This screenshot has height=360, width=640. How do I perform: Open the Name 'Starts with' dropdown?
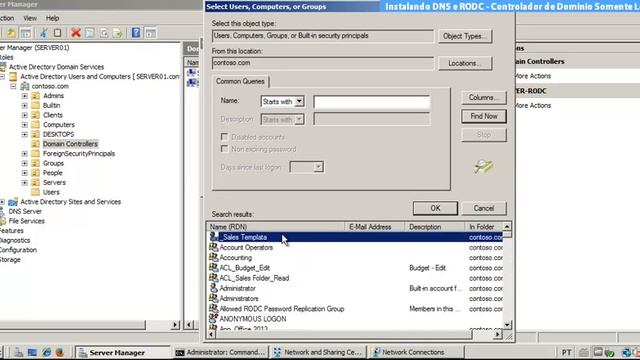tap(299, 101)
